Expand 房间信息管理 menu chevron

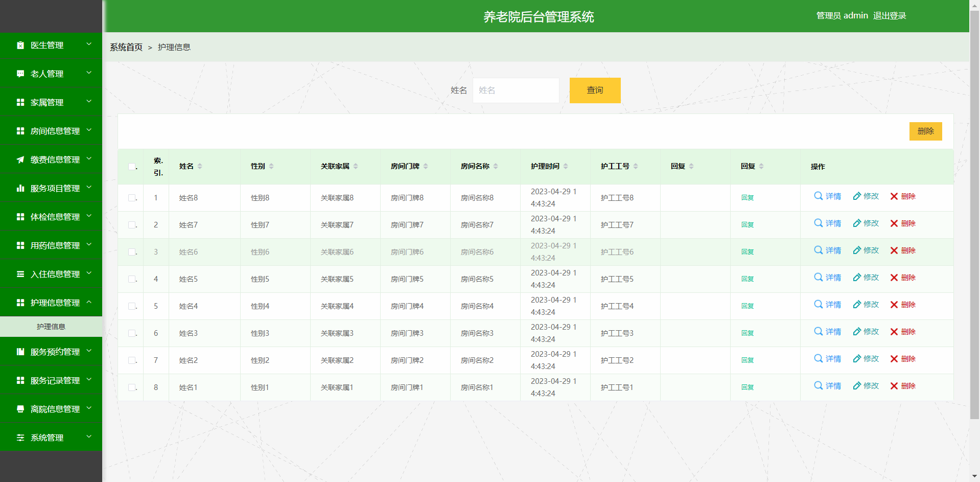(89, 130)
